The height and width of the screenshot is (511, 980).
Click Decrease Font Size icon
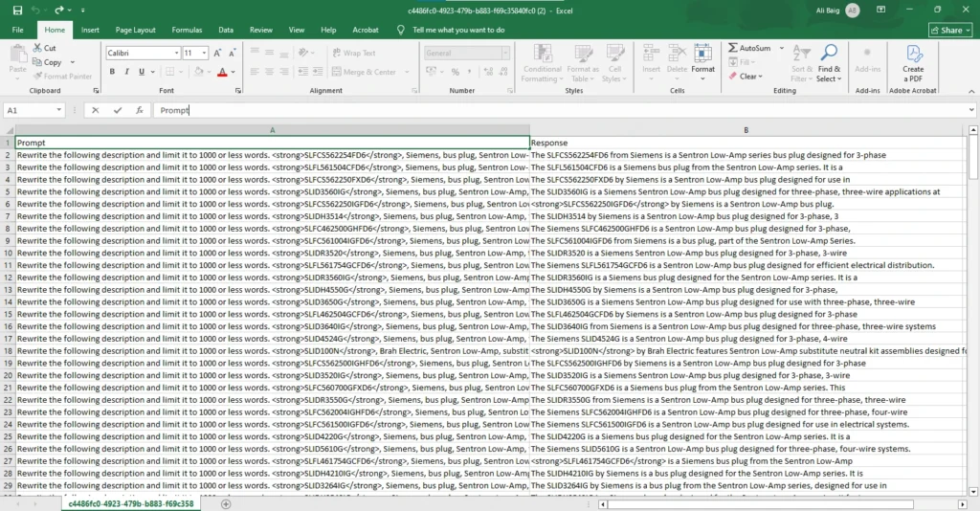(x=232, y=53)
